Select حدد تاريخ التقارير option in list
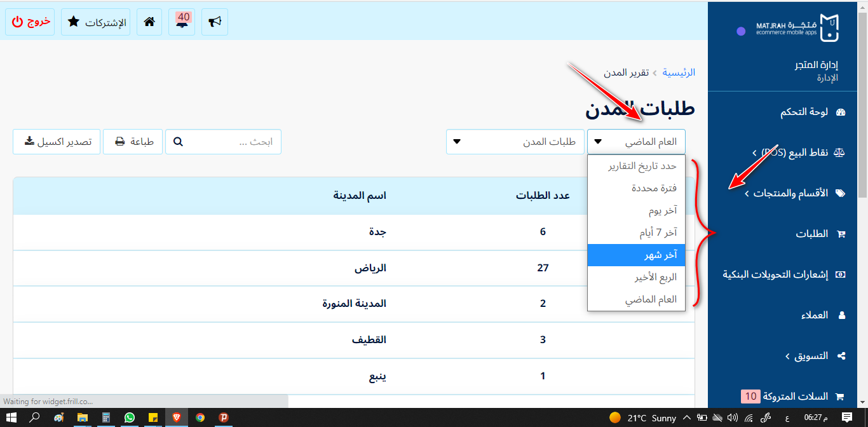The image size is (868, 427). 637,166
